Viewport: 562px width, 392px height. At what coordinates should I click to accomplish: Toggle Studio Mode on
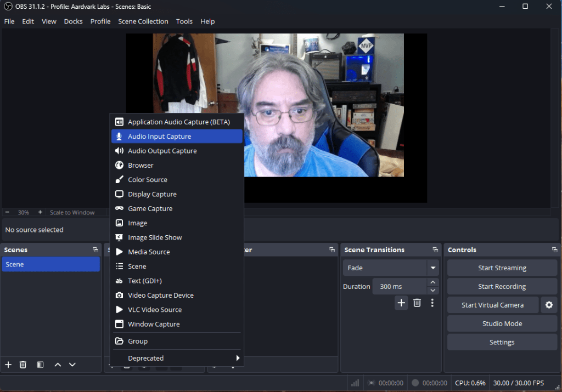(502, 323)
